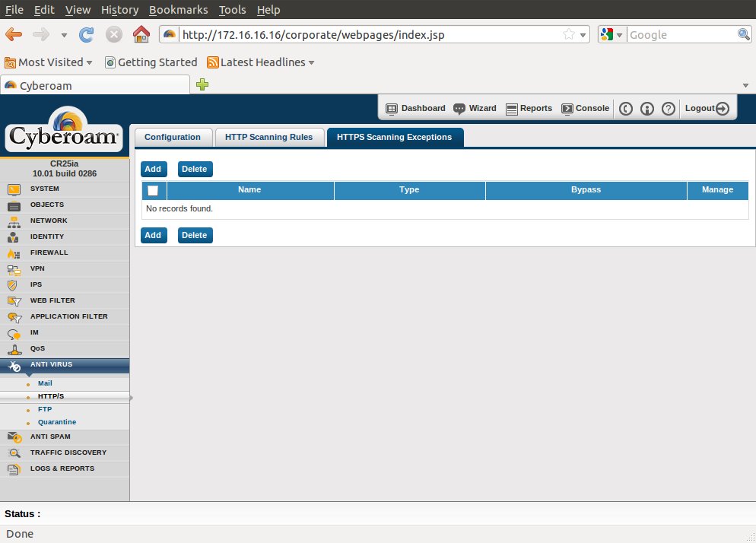Collapse the sidebar with the small arrow handle
This screenshot has height=543, width=756.
pyautogui.click(x=131, y=398)
